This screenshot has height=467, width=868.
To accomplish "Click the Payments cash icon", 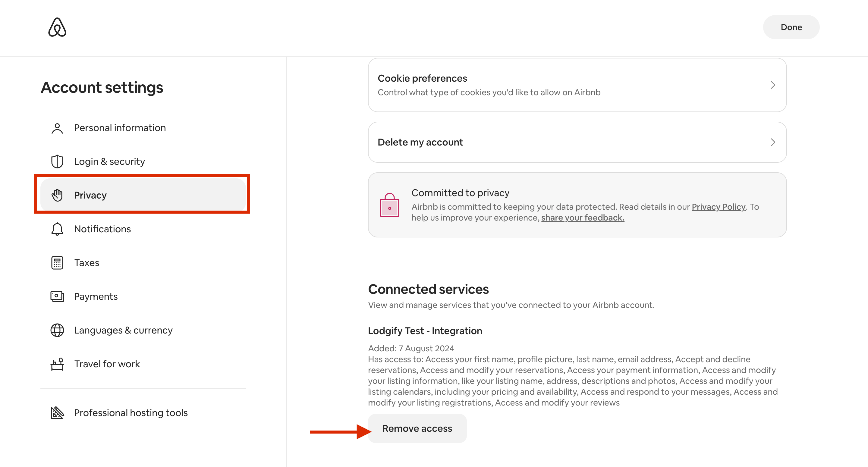I will (57, 296).
